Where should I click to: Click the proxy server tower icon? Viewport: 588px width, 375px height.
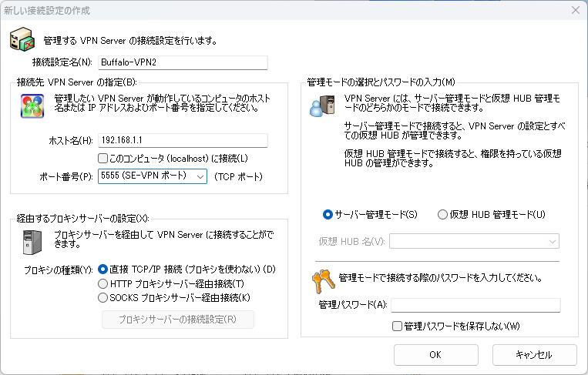[x=32, y=243]
